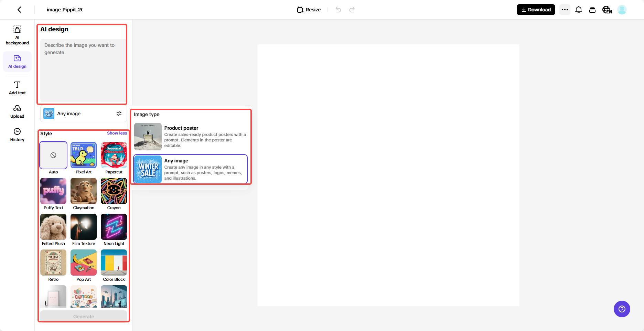644x331 pixels.
Task: Click the Resize button
Action: pos(309,10)
